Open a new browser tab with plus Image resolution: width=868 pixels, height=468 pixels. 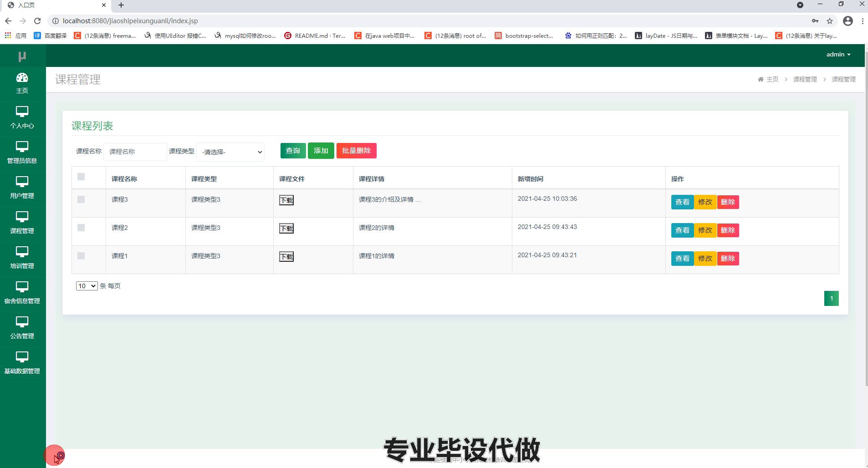pyautogui.click(x=121, y=5)
